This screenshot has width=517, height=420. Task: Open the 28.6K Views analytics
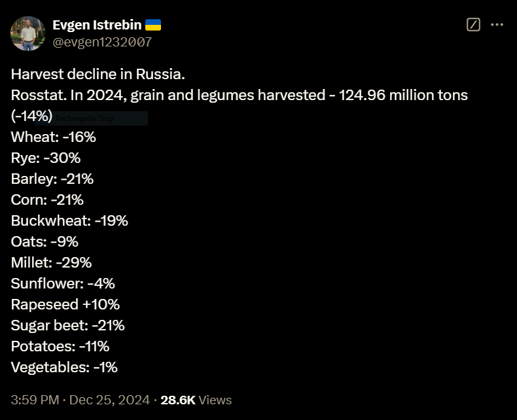click(x=196, y=400)
